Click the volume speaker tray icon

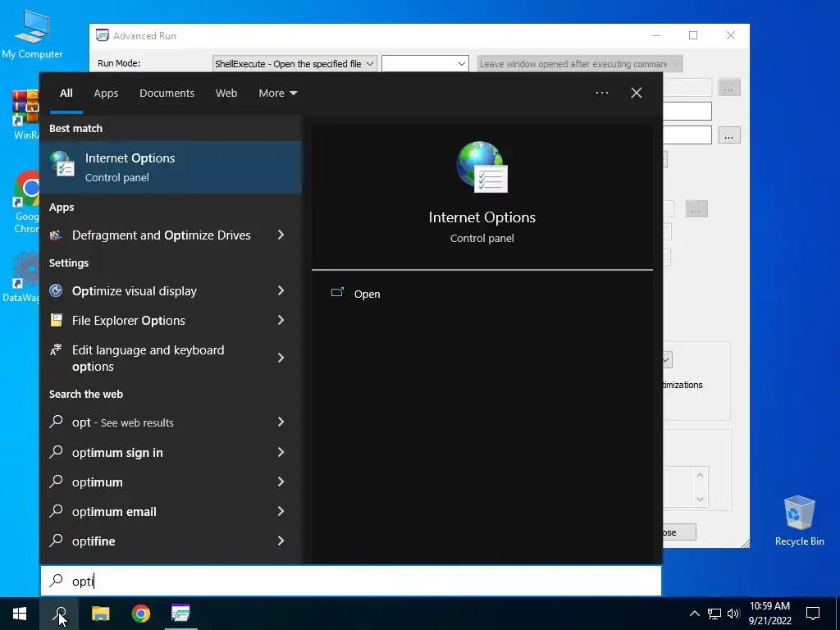click(733, 614)
